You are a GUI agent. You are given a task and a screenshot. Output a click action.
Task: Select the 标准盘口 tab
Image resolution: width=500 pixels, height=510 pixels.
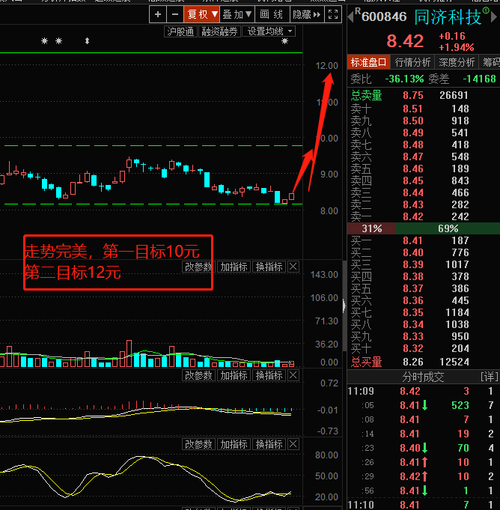pos(368,62)
